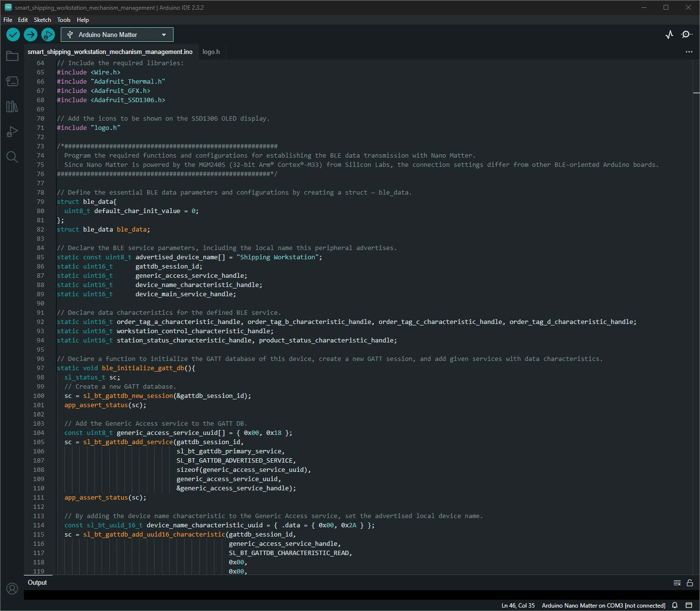The height and width of the screenshot is (611, 700).
Task: Open the Serial Plotter
Action: point(669,35)
